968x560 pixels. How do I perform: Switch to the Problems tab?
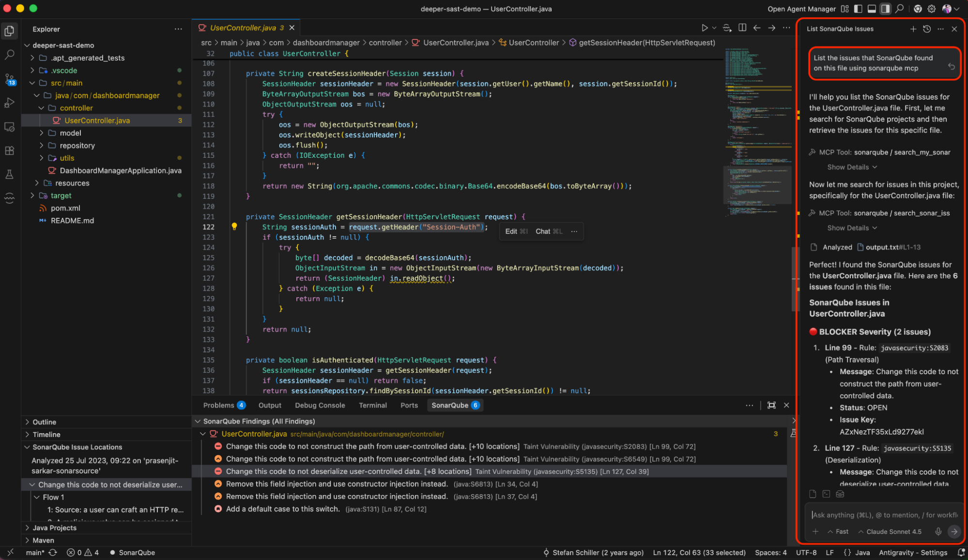[x=218, y=405]
